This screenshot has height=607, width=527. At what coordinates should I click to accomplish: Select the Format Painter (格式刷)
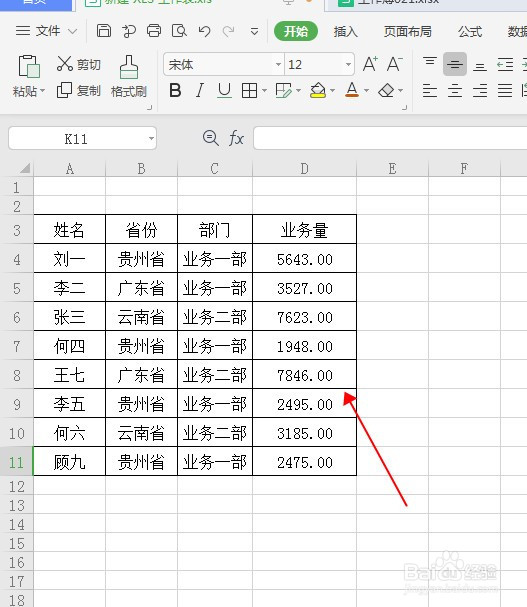click(x=129, y=76)
